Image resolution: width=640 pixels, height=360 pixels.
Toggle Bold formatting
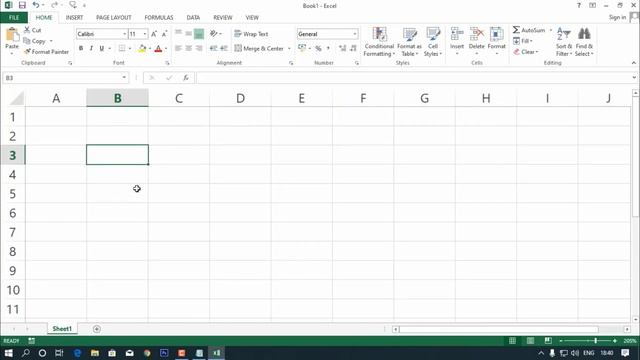(x=81, y=48)
